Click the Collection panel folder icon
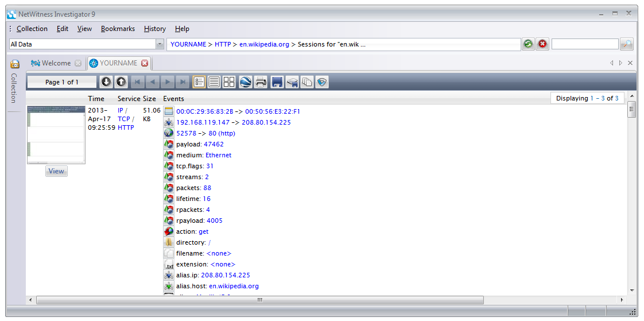Viewport: 644px width, 321px height. tap(15, 64)
